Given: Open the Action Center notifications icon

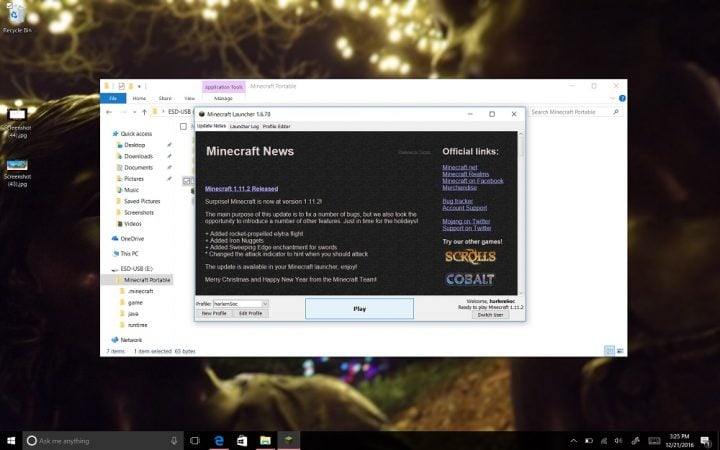Looking at the screenshot, I should tap(706, 441).
